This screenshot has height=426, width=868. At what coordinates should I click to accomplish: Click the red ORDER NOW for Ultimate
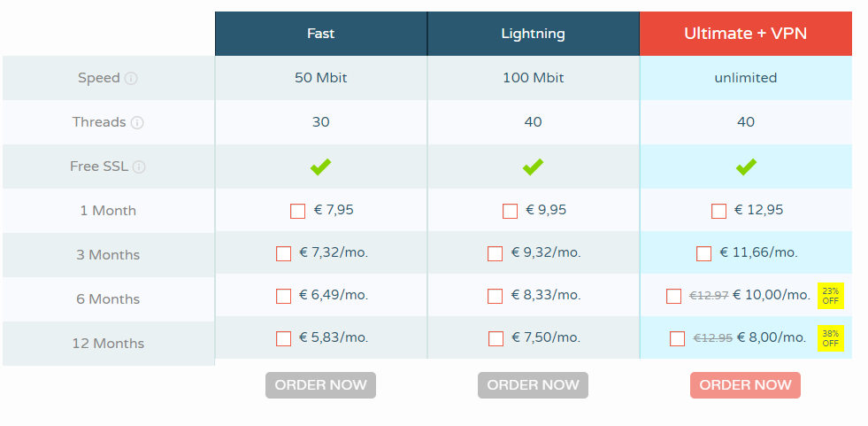pyautogui.click(x=745, y=385)
